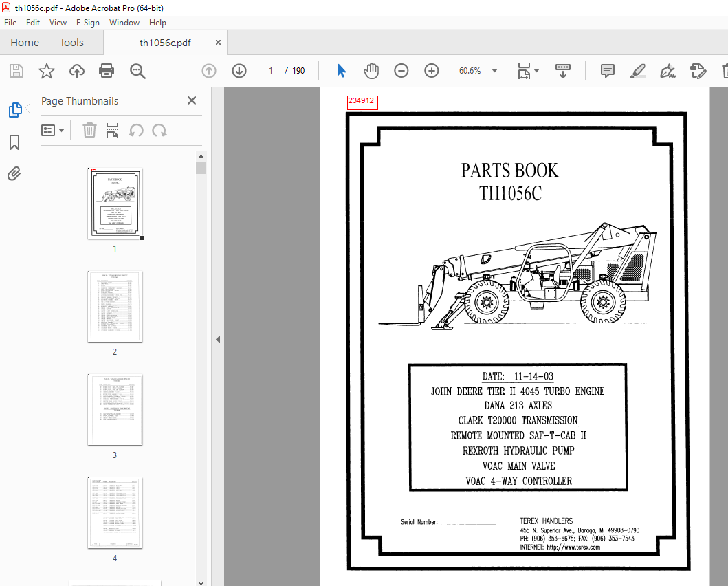The width and height of the screenshot is (728, 586).
Task: Click the thumbnail panel scrollbar handle
Action: pos(201,168)
